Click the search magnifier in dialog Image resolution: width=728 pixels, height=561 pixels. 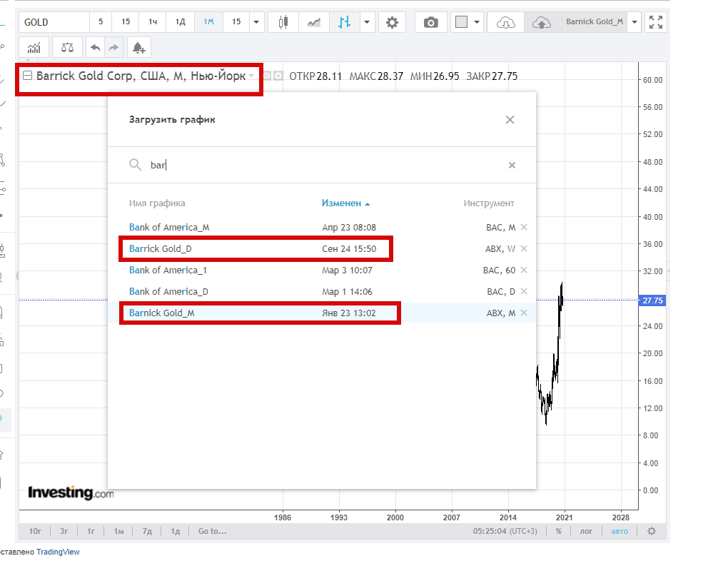[x=135, y=164]
